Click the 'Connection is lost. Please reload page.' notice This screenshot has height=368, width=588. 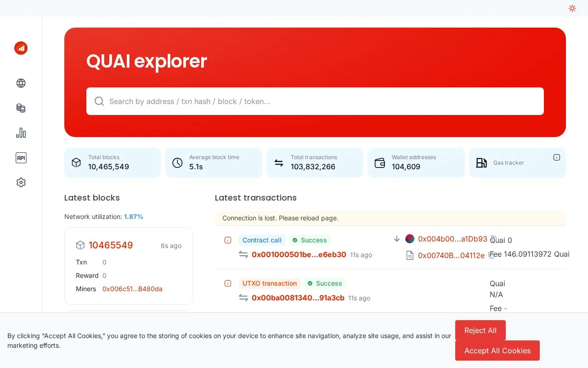390,218
